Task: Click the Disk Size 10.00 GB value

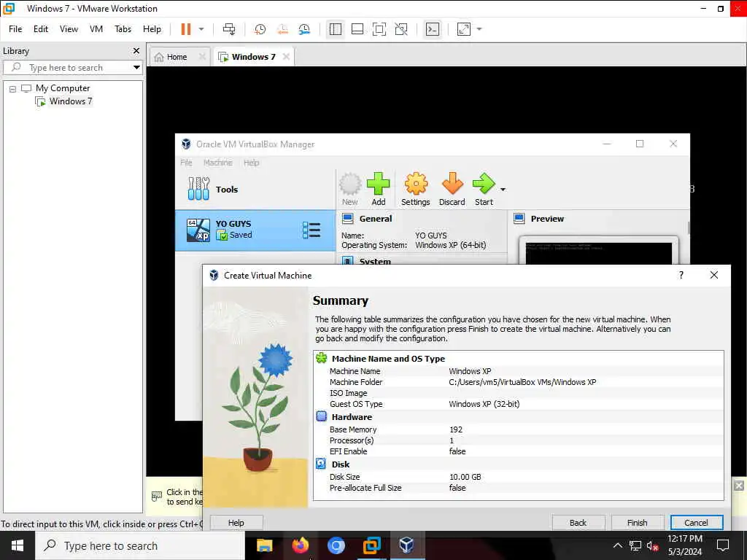Action: [x=465, y=477]
